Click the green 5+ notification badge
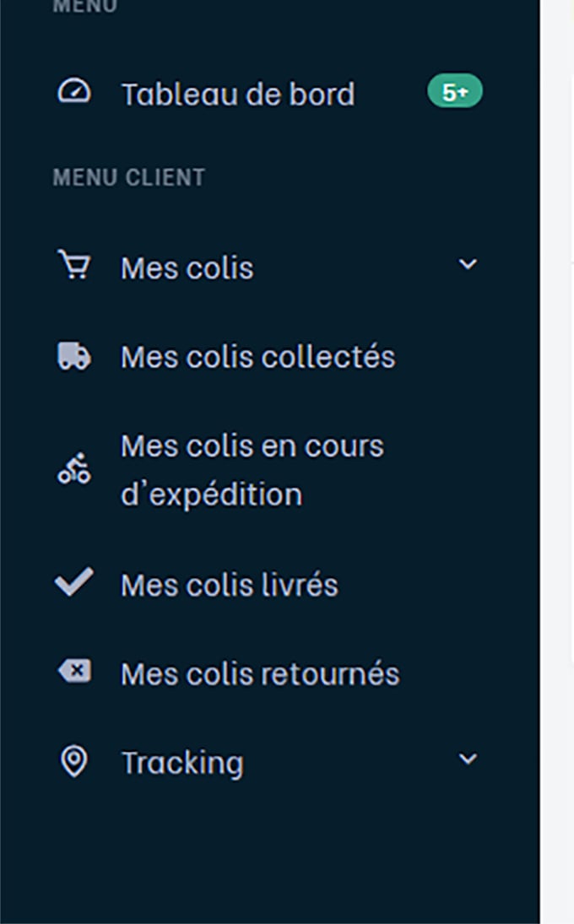The image size is (574, 924). pyautogui.click(x=455, y=91)
